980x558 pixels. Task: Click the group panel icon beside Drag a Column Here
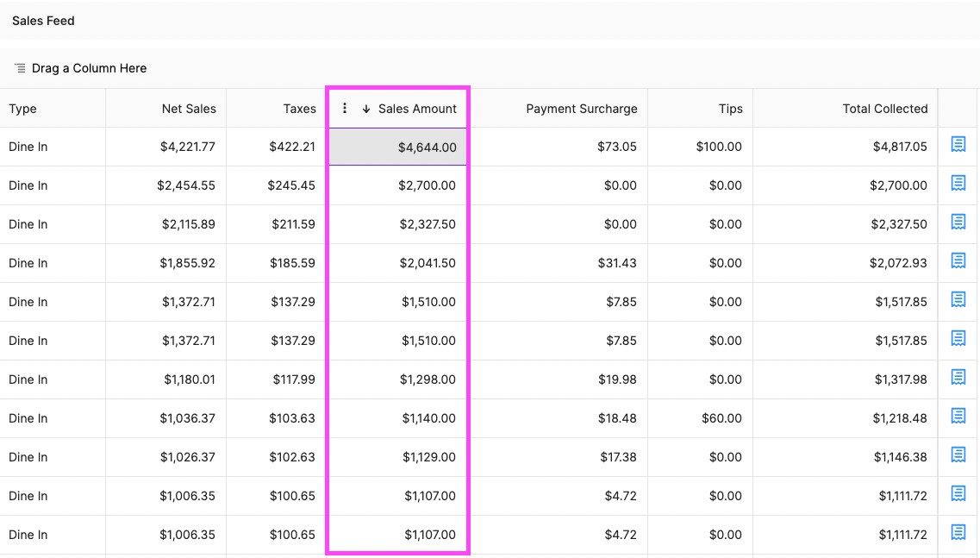(x=20, y=68)
